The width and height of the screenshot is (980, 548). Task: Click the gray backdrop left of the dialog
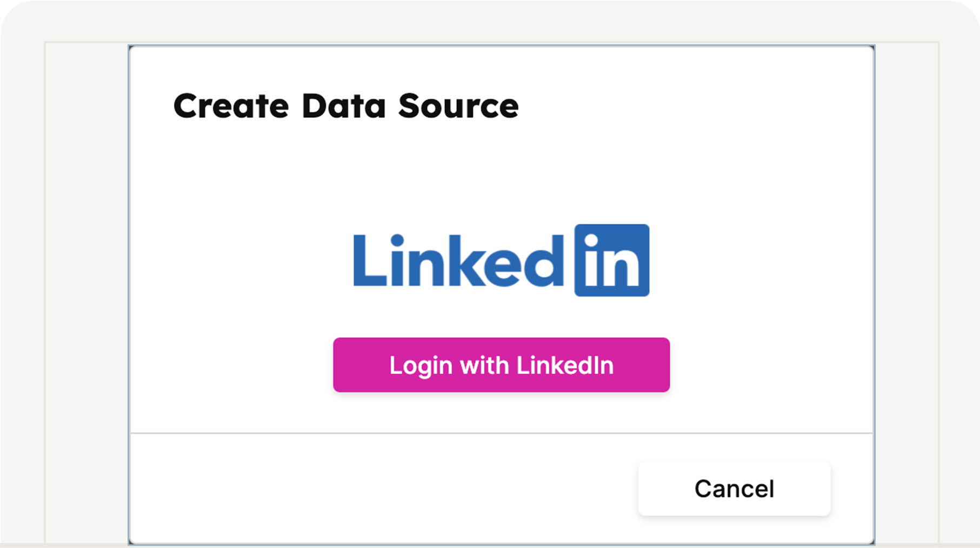(x=86, y=292)
